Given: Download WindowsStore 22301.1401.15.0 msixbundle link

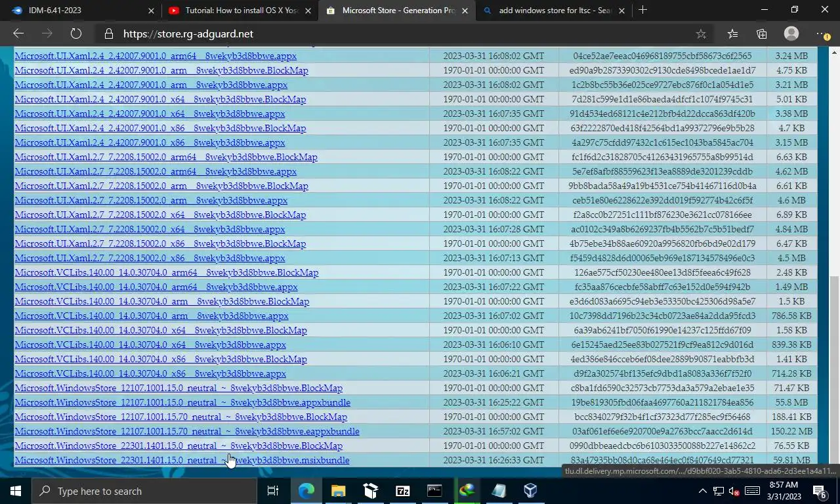Looking at the screenshot, I should coord(182,460).
